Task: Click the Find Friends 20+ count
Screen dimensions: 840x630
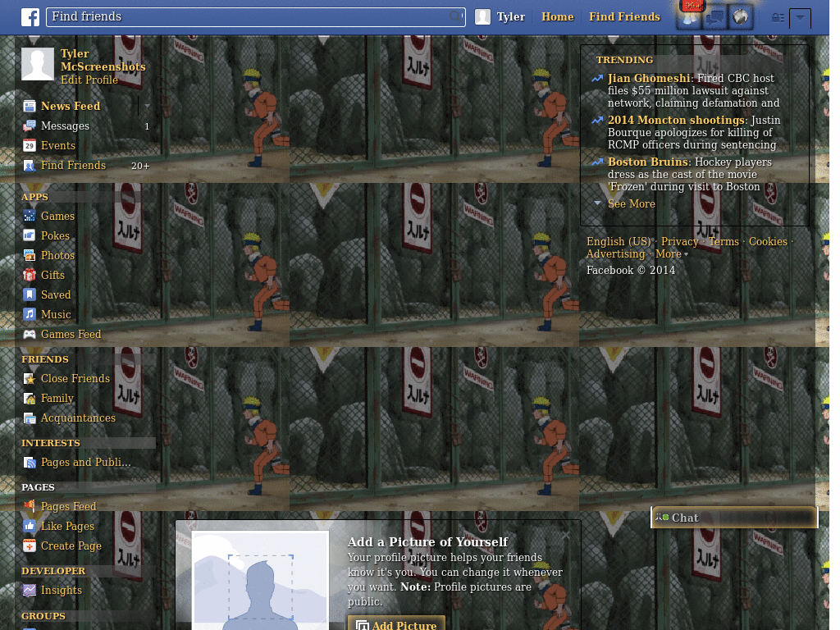Action: 139,166
